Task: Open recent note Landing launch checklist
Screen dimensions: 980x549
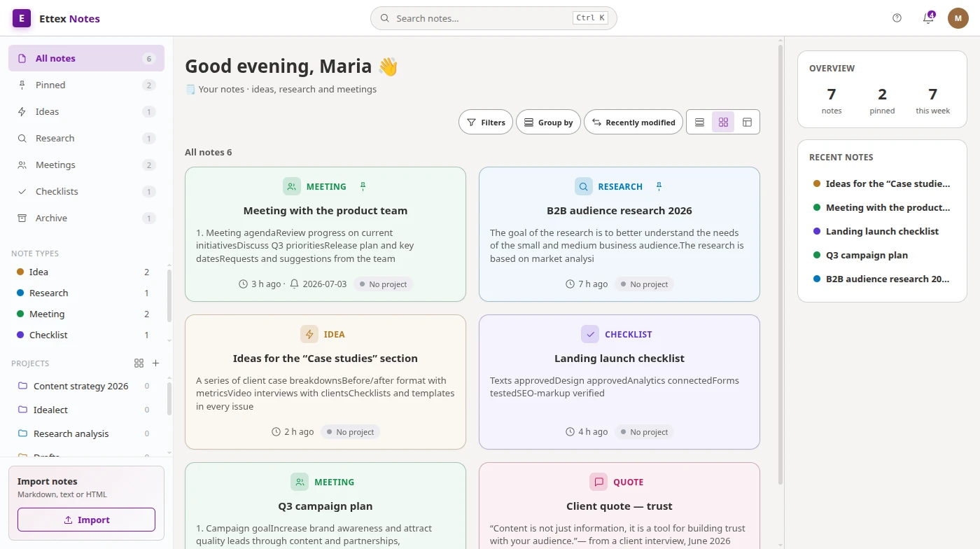Action: (x=882, y=231)
